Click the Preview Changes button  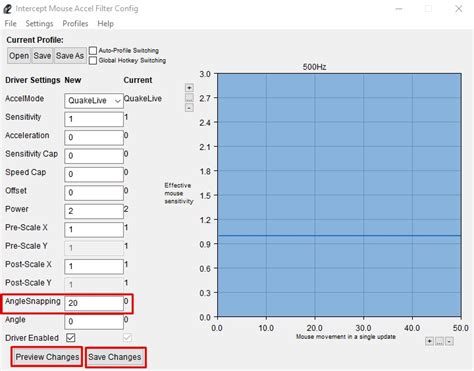47,357
